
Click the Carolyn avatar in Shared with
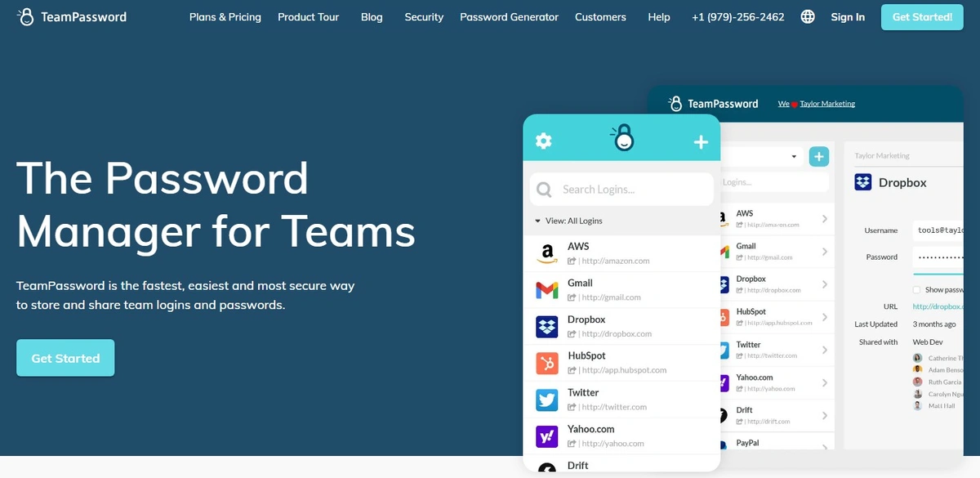[918, 394]
